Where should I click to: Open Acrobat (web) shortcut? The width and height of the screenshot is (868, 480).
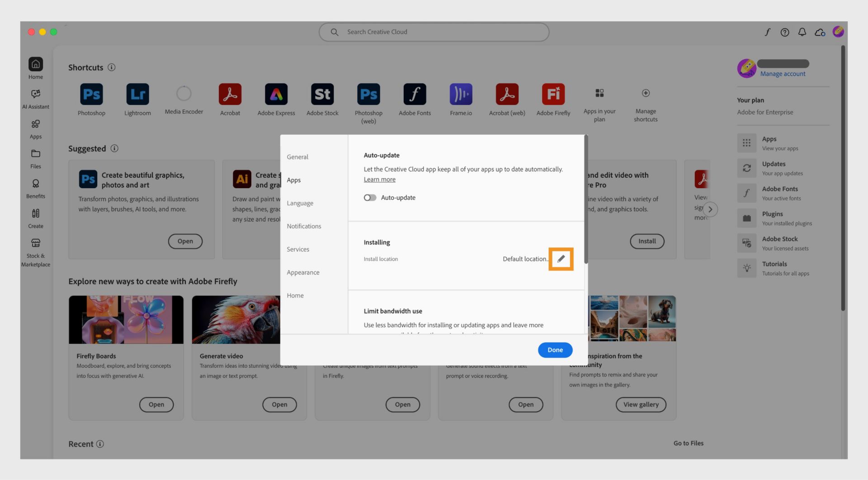507,94
